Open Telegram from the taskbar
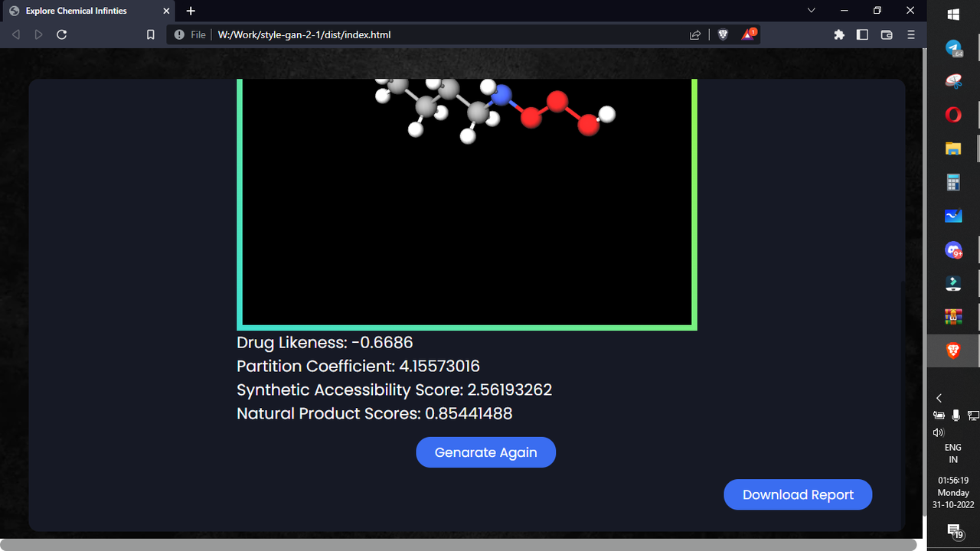This screenshot has height=551, width=980. click(953, 48)
